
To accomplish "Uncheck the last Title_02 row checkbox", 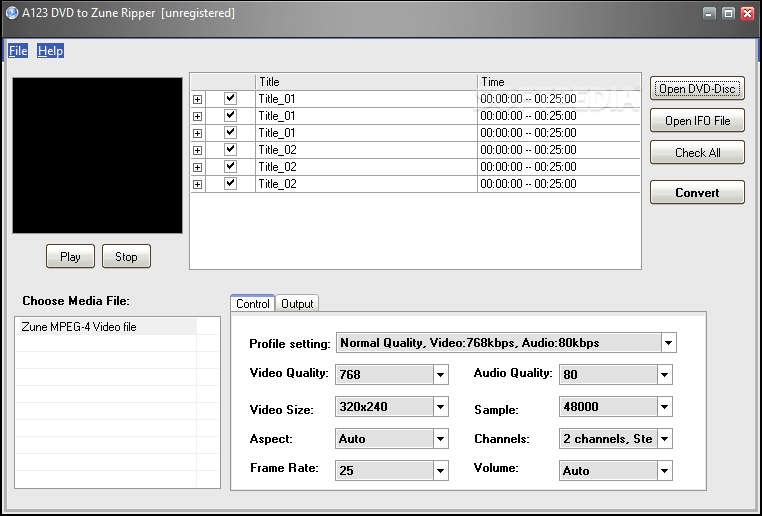I will [230, 184].
